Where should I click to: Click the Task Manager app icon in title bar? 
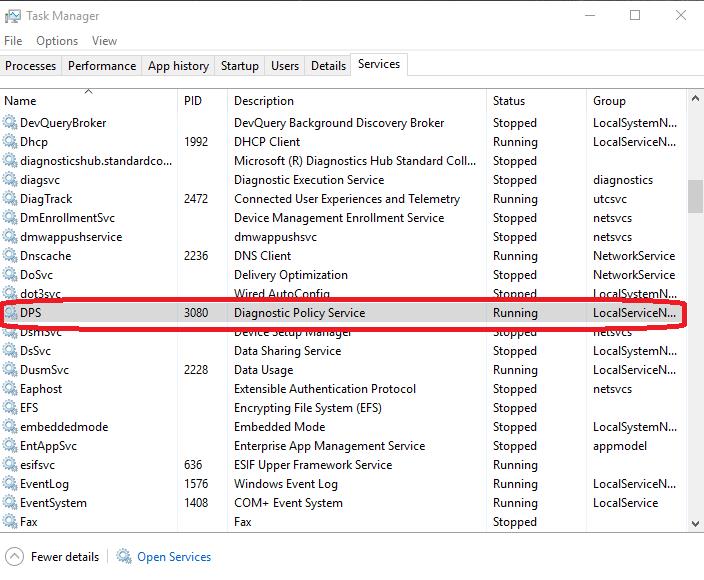[x=13, y=16]
